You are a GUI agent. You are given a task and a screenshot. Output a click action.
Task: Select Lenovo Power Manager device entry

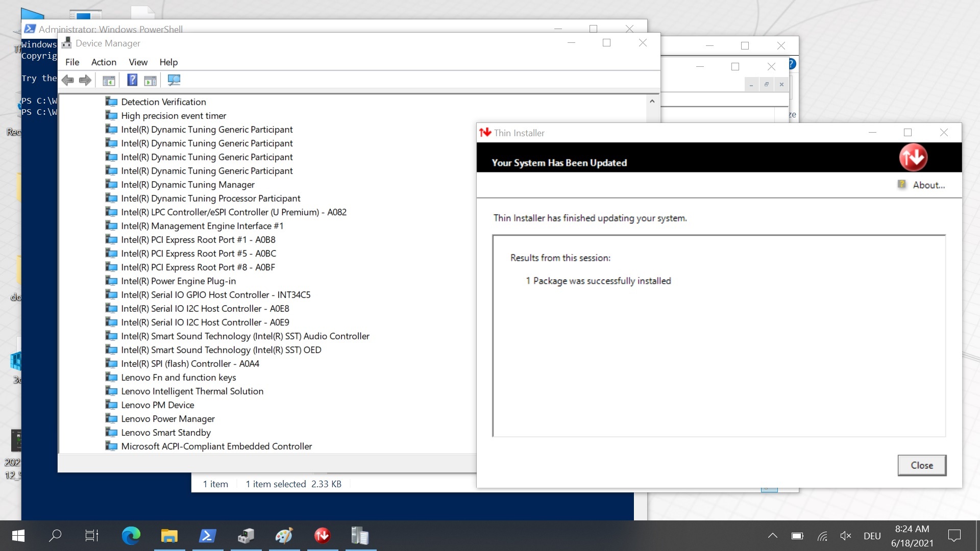click(167, 418)
